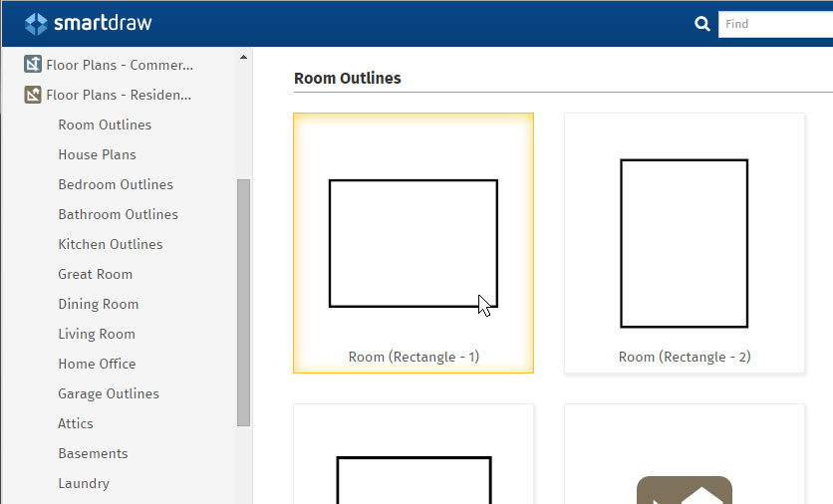The height and width of the screenshot is (504, 833).
Task: Select Living Room subcategory
Action: [97, 334]
